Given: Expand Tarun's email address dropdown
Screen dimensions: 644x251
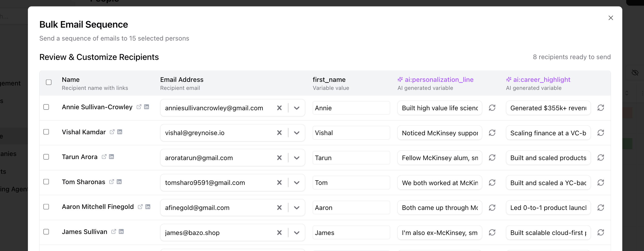Looking at the screenshot, I should 297,158.
